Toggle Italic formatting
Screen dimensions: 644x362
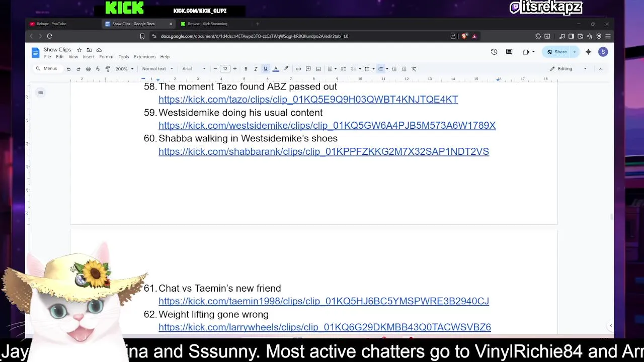256,69
